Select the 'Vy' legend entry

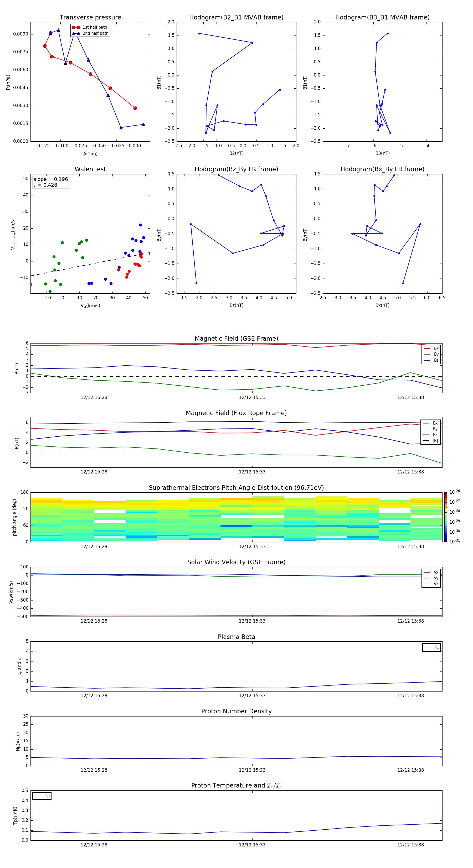pos(431,578)
